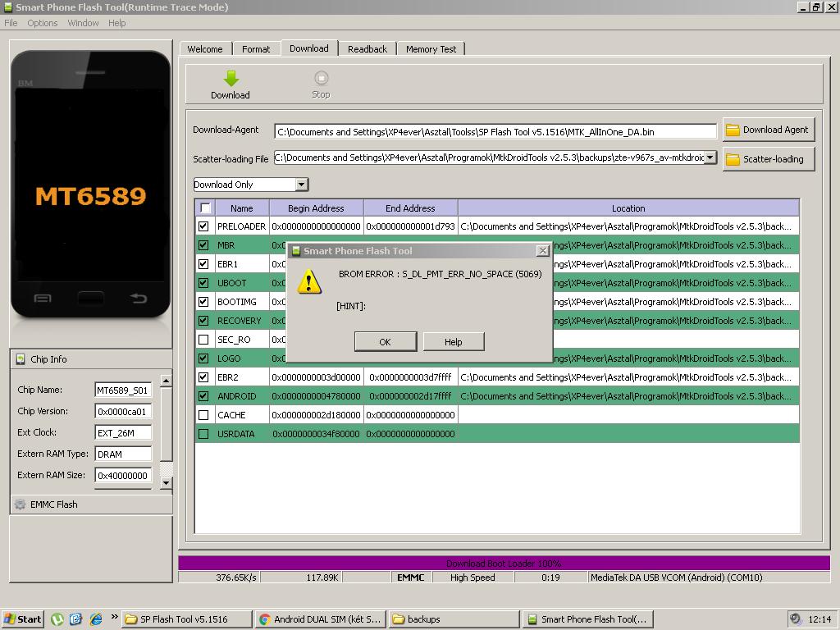Click the Chip Name field MT6589_S01

pyautogui.click(x=123, y=390)
